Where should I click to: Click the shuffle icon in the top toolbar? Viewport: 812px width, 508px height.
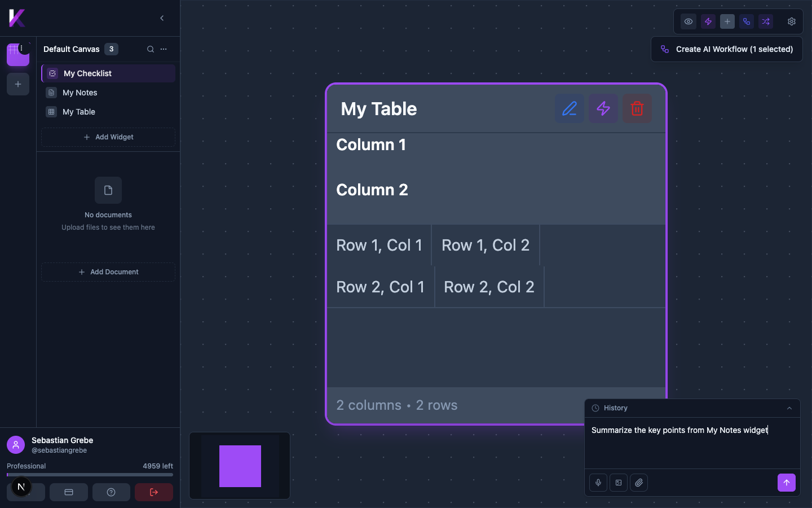[x=766, y=21]
